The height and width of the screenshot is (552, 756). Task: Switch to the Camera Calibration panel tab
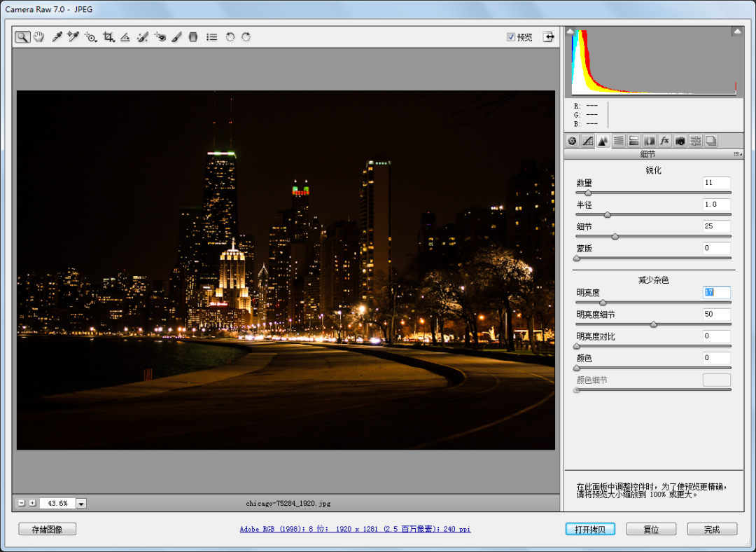coord(680,141)
